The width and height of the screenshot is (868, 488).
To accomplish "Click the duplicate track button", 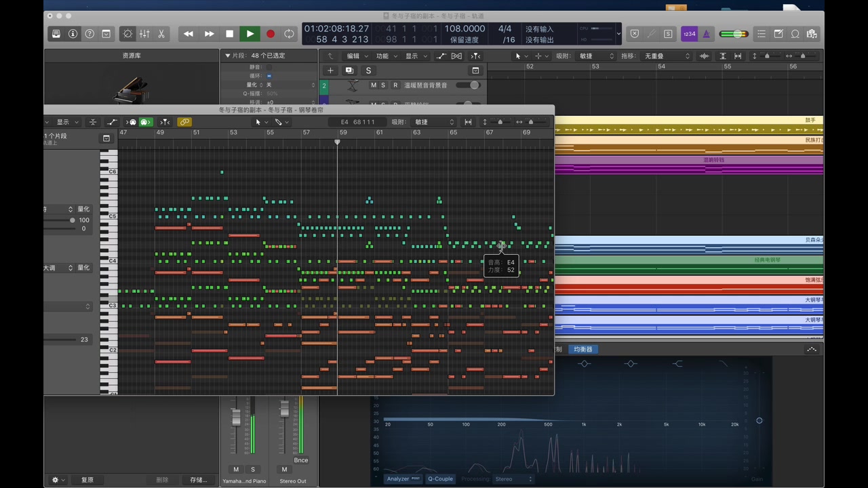I will pos(349,70).
